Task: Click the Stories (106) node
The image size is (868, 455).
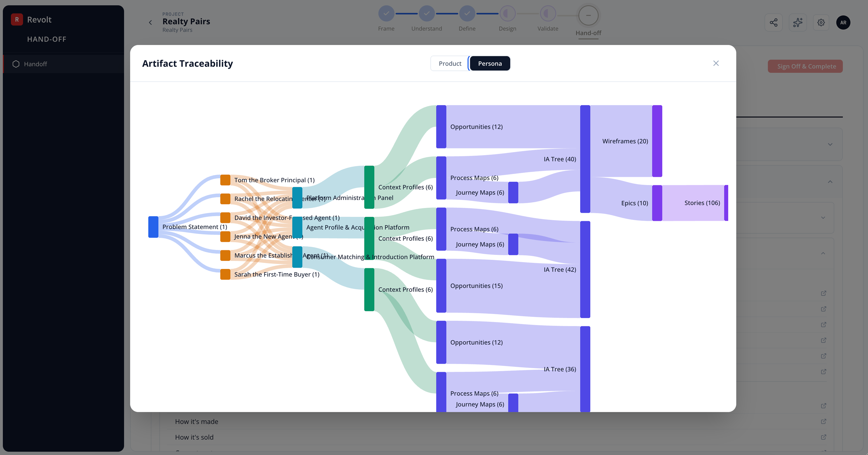Action: (x=726, y=203)
